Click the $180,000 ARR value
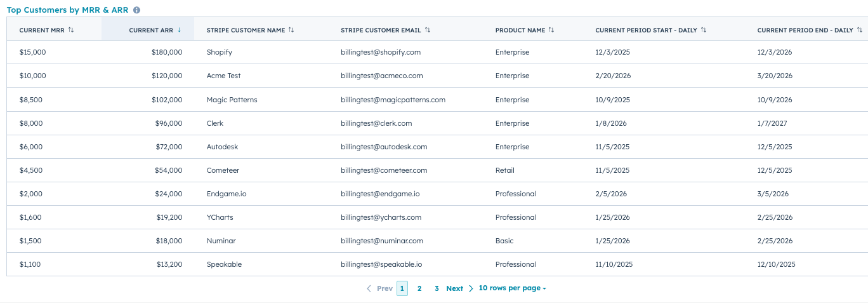This screenshot has width=868, height=303. pyautogui.click(x=167, y=52)
